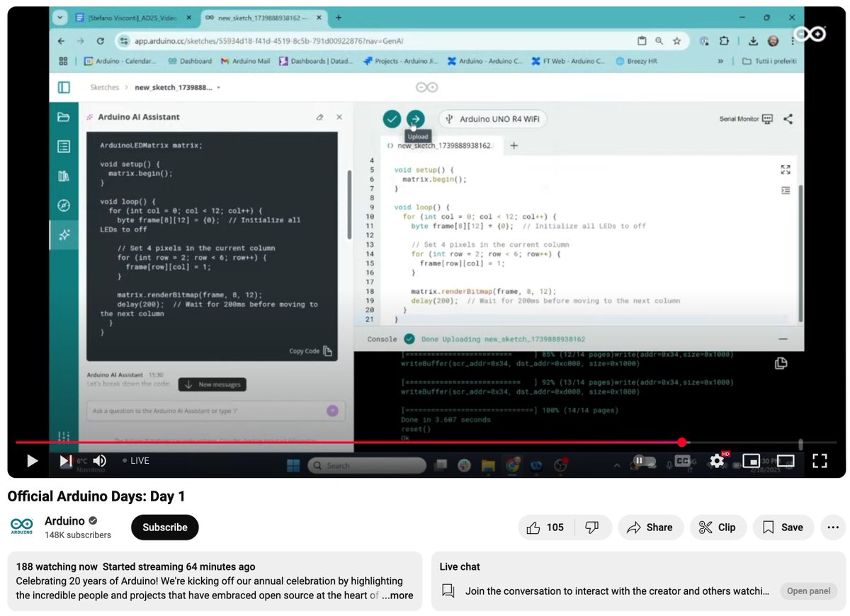Screen dimensions: 850x616
Task: Share the video
Action: (650, 527)
